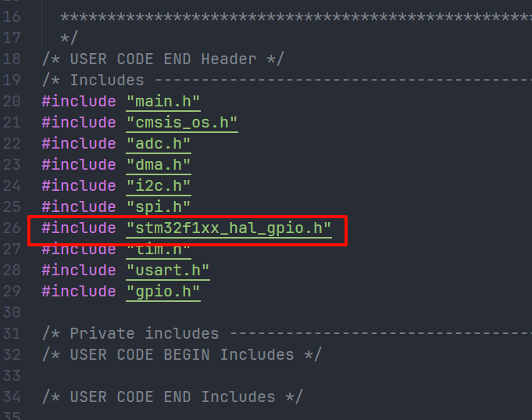Open the "main.h" include file link
Image resolution: width=532 pixels, height=420 pixels.
162,101
